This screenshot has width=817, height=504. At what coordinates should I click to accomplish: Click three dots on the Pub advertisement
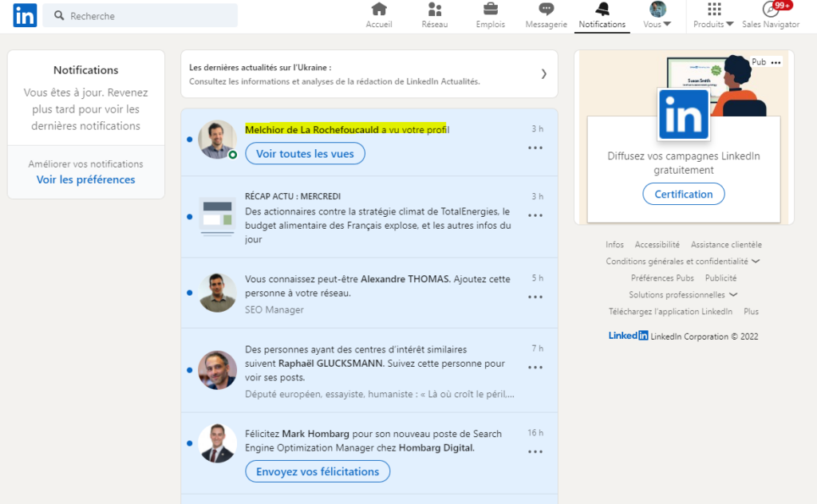pos(776,62)
